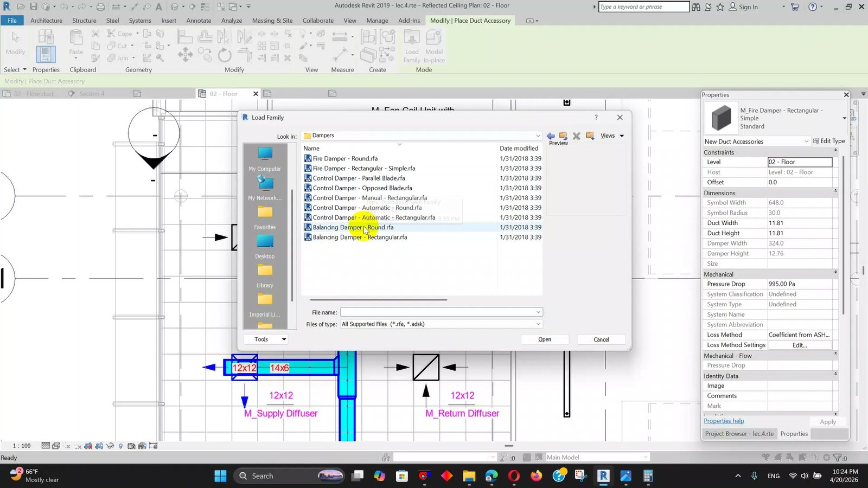Open the Properties help link
868x488 pixels.
pos(724,421)
